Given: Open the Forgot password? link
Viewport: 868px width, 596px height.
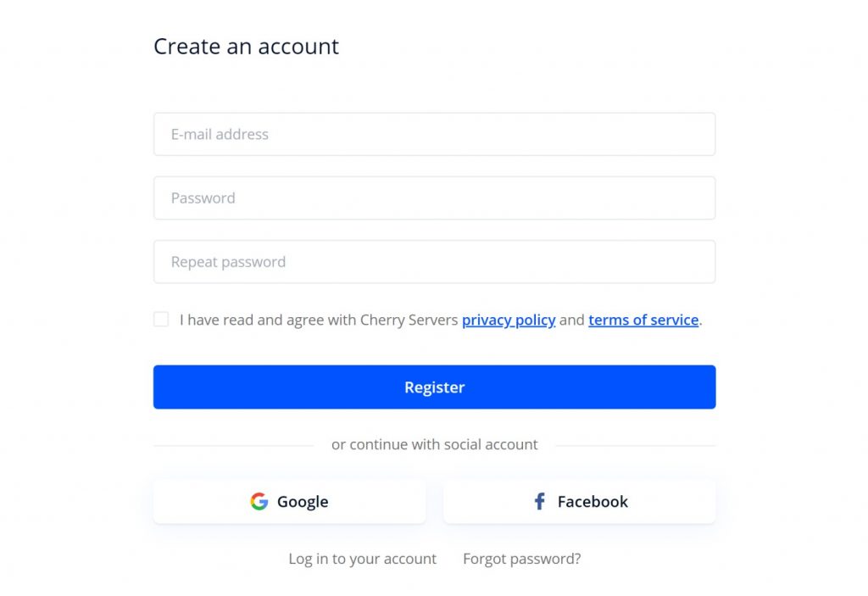Looking at the screenshot, I should [522, 559].
